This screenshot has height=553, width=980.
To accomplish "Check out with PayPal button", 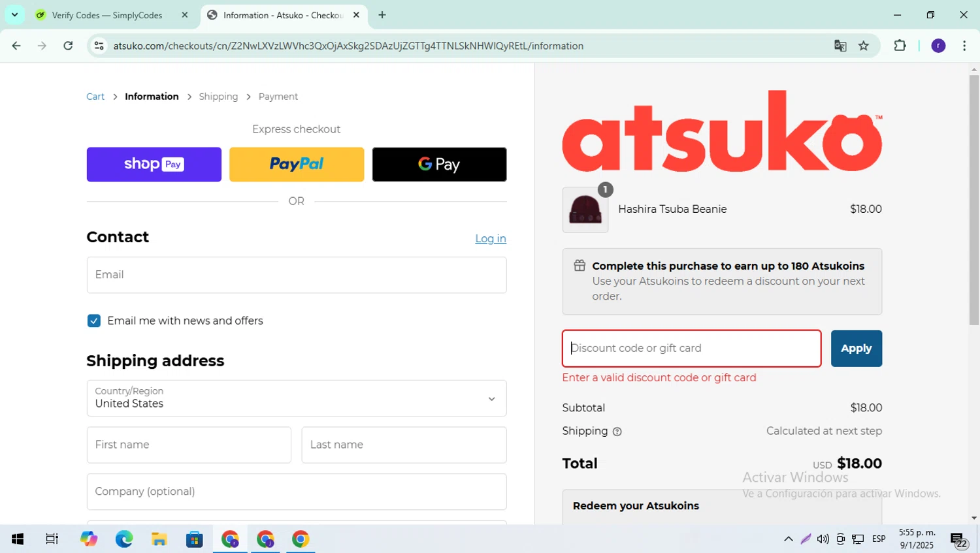I will click(297, 165).
